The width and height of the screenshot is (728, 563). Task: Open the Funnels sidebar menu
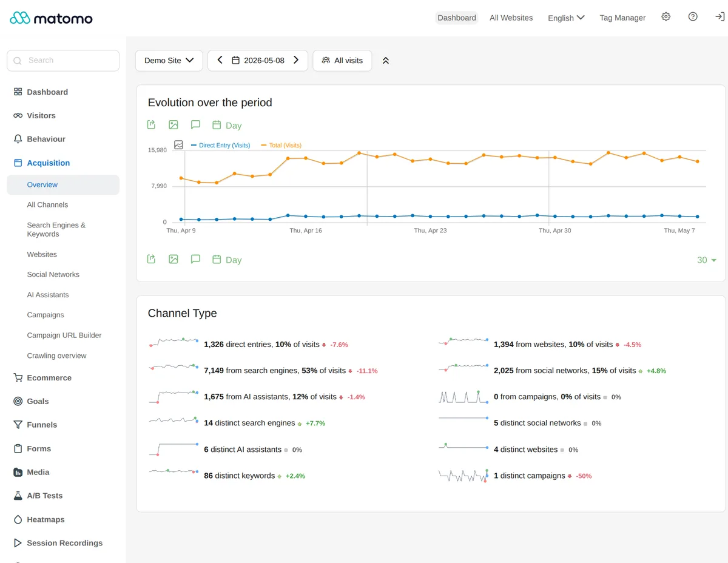tap(63, 425)
